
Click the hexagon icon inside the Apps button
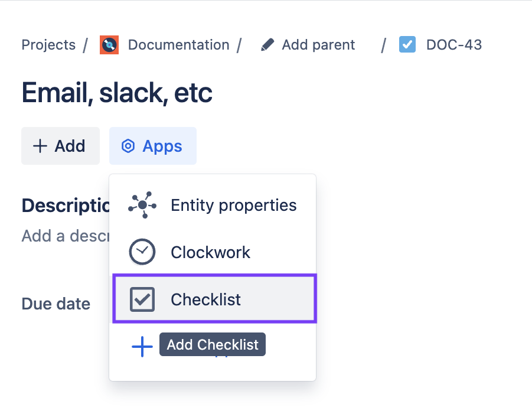click(x=129, y=146)
